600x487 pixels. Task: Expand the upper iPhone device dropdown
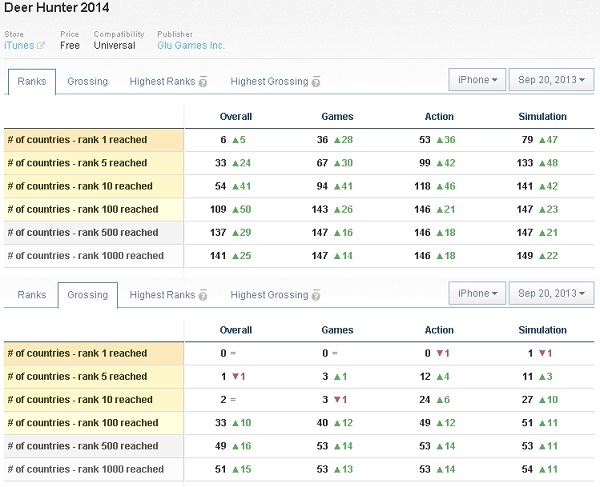click(x=477, y=80)
